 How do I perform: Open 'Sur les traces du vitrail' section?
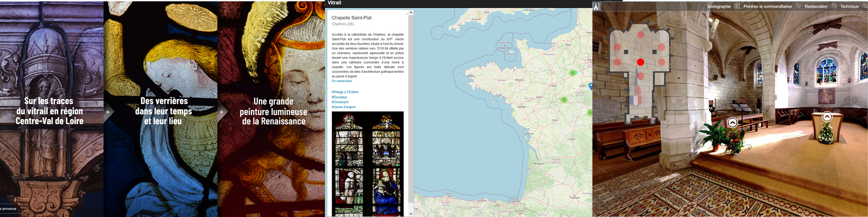49,111
